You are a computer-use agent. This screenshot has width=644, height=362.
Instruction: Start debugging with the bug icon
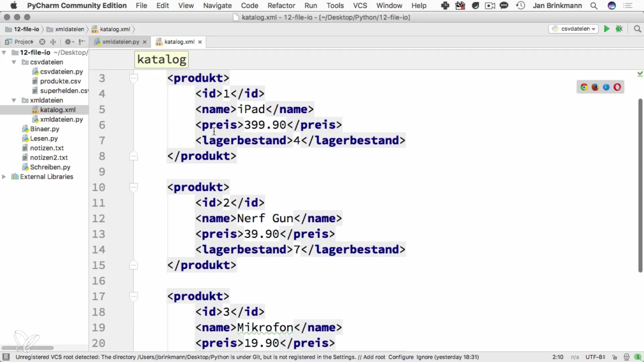pyautogui.click(x=619, y=29)
